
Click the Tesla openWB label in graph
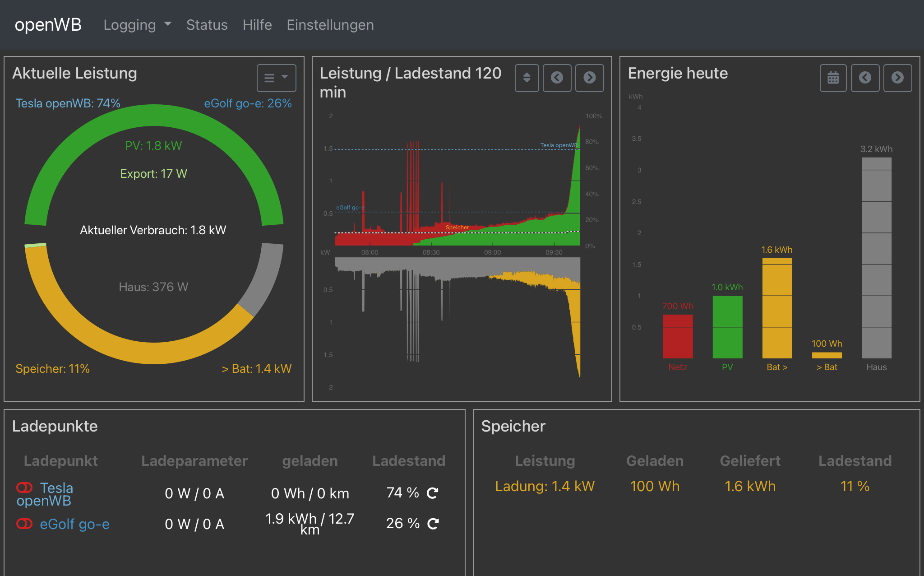click(559, 145)
